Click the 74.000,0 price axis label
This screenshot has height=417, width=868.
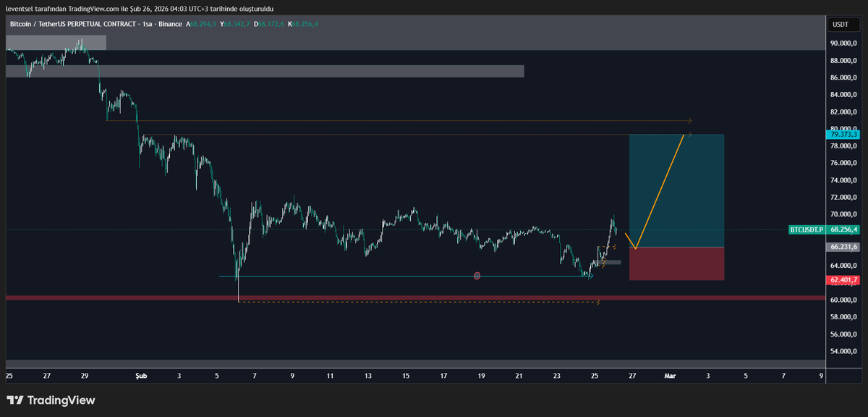[844, 180]
